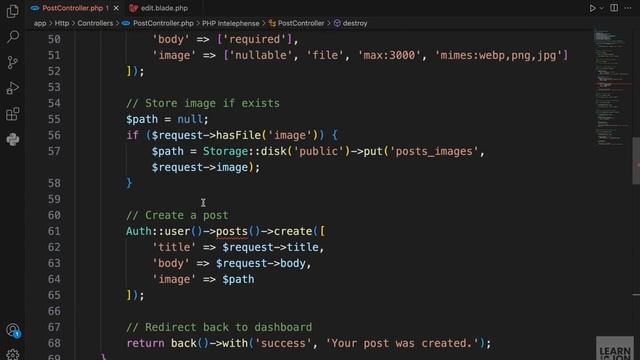Click line number 68 in gutter
This screenshot has height=360, width=640.
click(x=54, y=343)
